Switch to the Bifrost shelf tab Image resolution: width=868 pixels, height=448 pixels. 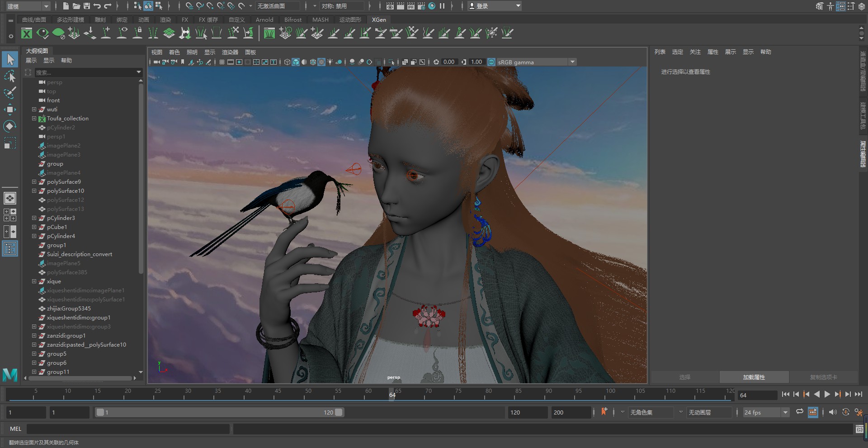(293, 19)
